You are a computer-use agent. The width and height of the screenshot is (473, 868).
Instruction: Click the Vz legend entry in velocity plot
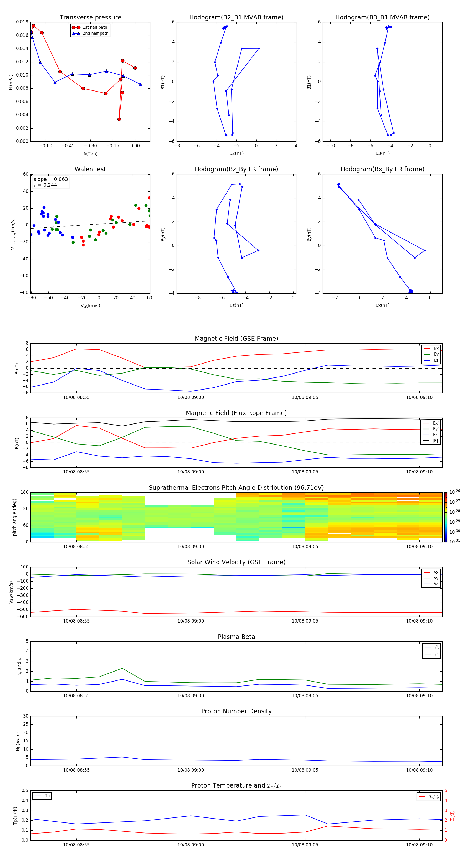pyautogui.click(x=431, y=584)
